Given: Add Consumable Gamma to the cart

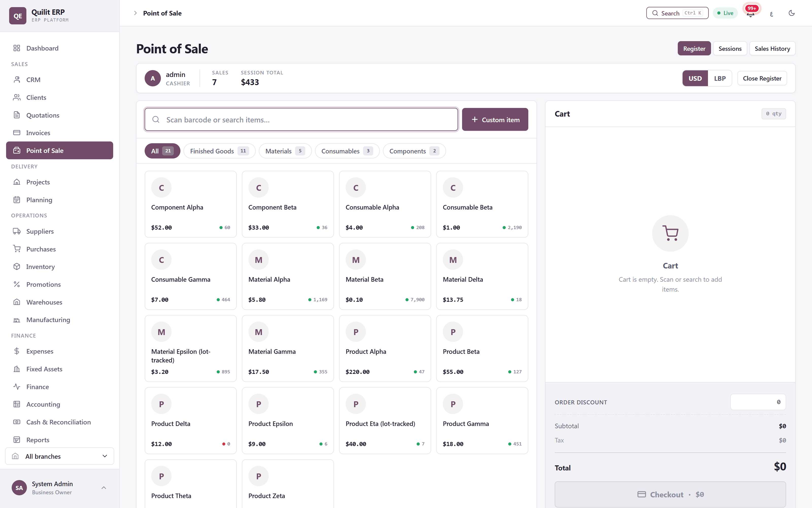Looking at the screenshot, I should pyautogui.click(x=191, y=276).
